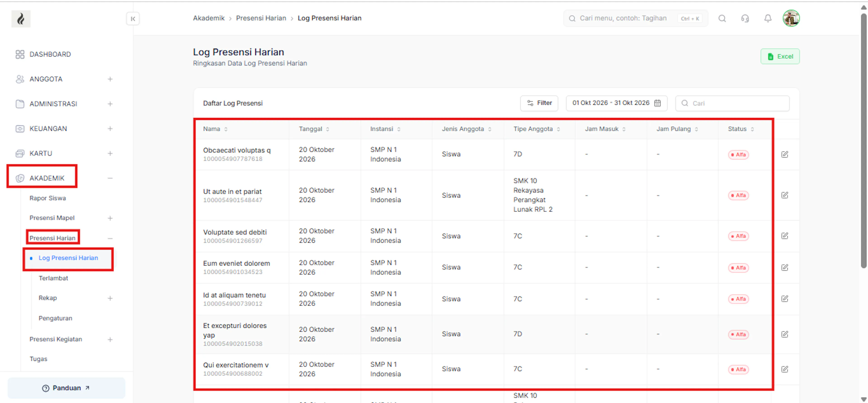Expand the KARTU menu section
This screenshot has width=868, height=403.
pos(110,153)
